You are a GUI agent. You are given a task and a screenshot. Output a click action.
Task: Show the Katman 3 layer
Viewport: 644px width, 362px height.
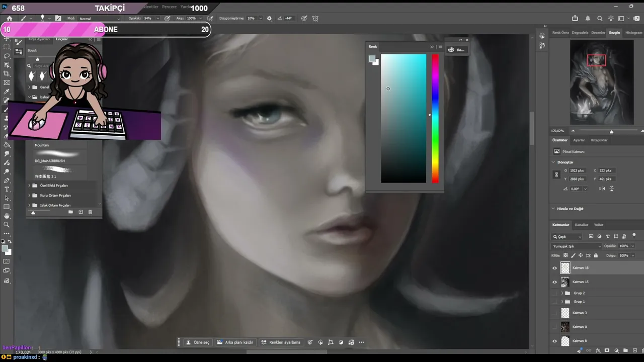[555, 313]
